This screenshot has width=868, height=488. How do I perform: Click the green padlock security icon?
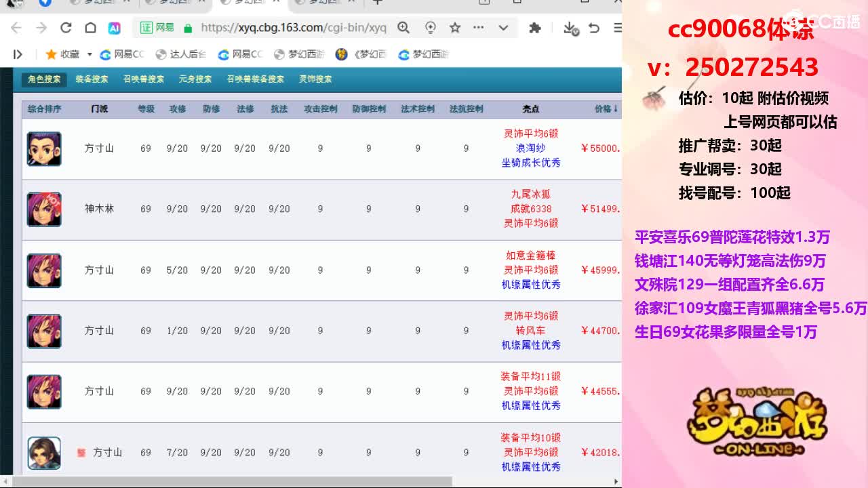click(188, 28)
